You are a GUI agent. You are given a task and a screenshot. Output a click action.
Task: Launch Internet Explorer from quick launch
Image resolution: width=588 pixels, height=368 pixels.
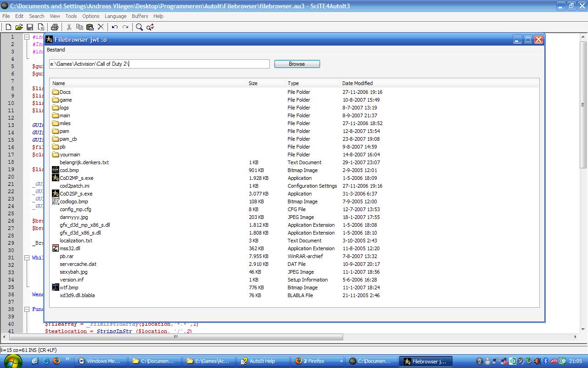46,361
